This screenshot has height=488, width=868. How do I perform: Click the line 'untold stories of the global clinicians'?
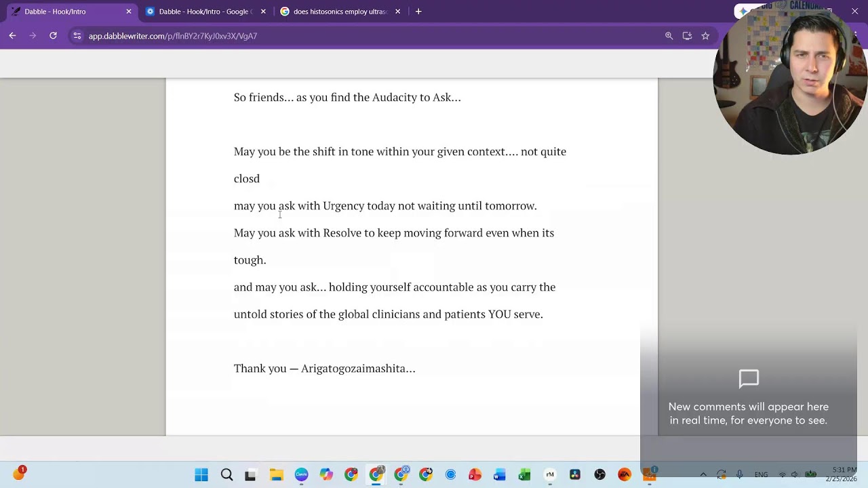389,314
